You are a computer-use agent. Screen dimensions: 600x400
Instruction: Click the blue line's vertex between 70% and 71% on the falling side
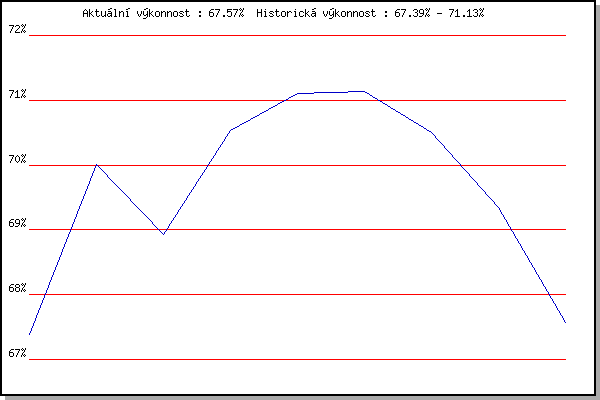(x=431, y=132)
